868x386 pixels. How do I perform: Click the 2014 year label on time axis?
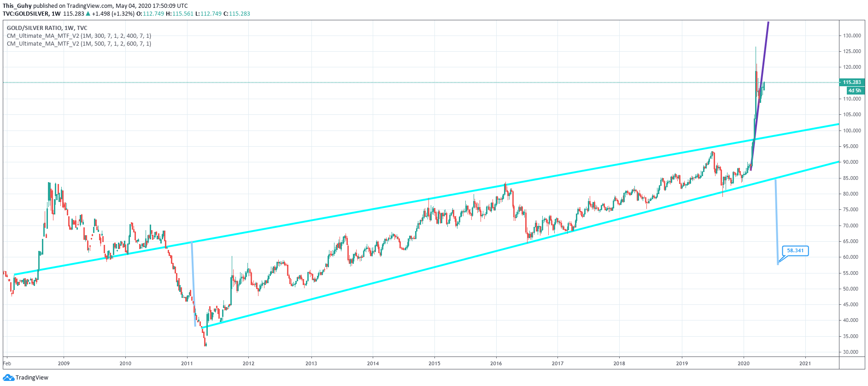pyautogui.click(x=373, y=363)
